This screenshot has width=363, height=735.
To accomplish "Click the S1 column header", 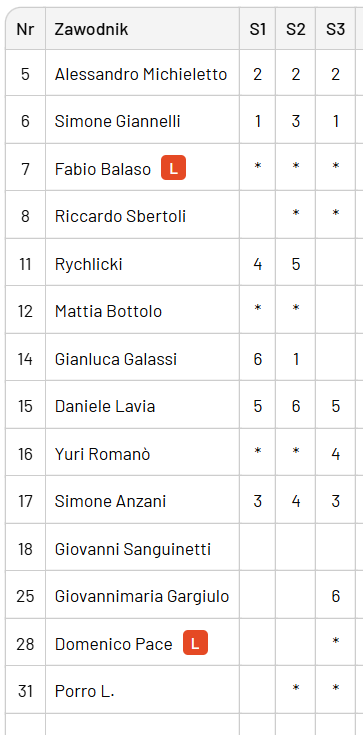I will (x=257, y=30).
